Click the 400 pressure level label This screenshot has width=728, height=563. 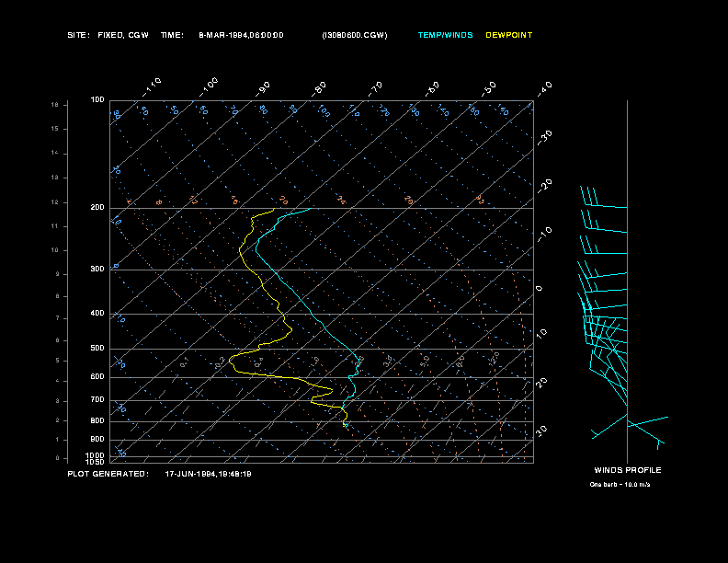tap(97, 313)
